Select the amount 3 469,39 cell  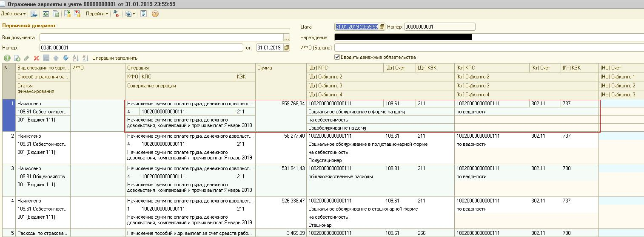[281, 233]
